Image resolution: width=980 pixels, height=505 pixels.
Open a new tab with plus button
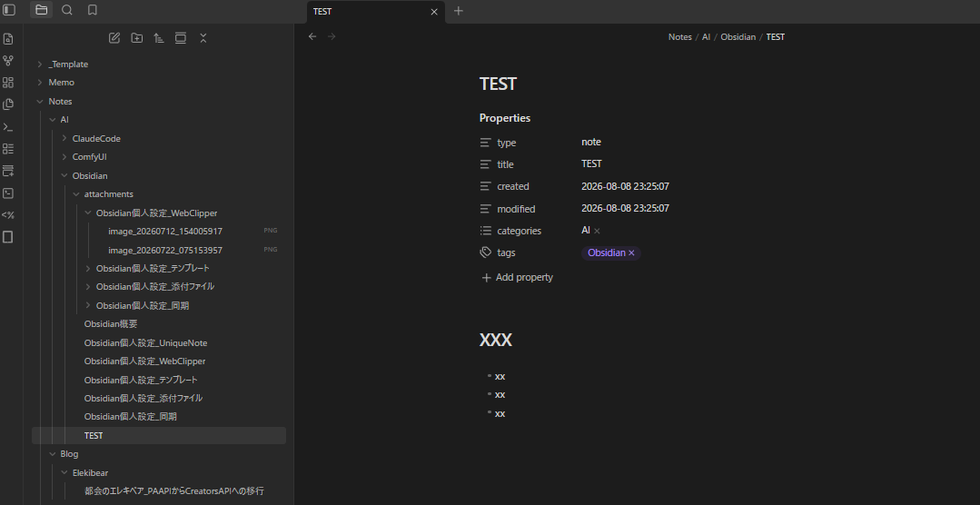[x=458, y=11]
